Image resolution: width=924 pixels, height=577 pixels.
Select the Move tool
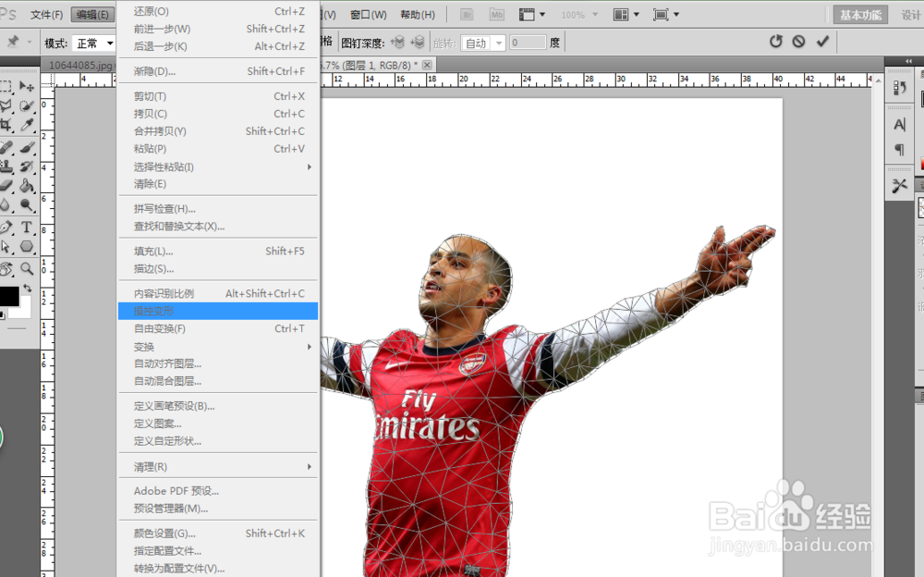pos(27,87)
